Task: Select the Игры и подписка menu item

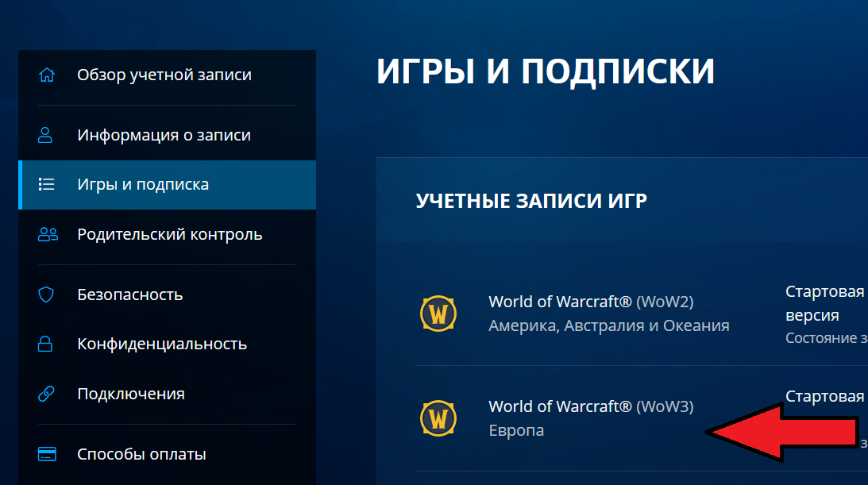Action: pos(168,185)
